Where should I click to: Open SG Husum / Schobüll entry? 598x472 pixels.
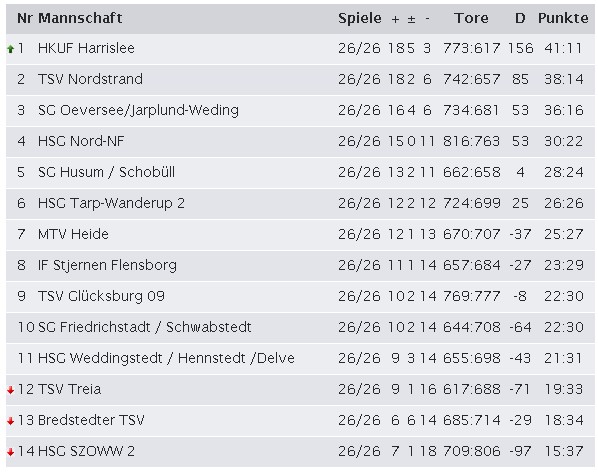tap(106, 172)
